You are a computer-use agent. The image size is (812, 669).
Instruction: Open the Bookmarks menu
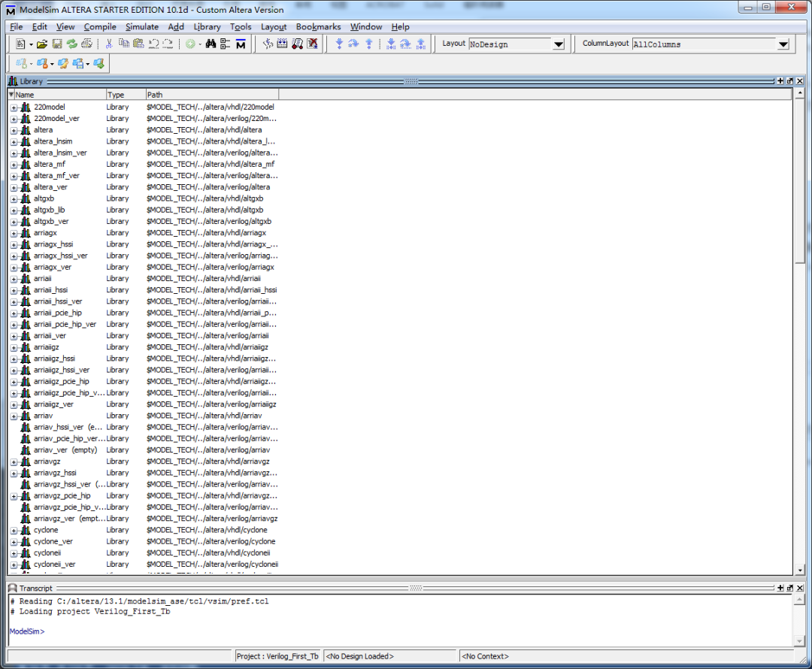318,26
